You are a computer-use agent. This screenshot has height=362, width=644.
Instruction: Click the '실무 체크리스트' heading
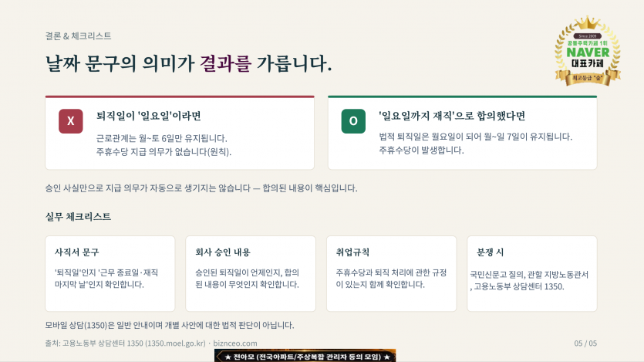tap(78, 217)
